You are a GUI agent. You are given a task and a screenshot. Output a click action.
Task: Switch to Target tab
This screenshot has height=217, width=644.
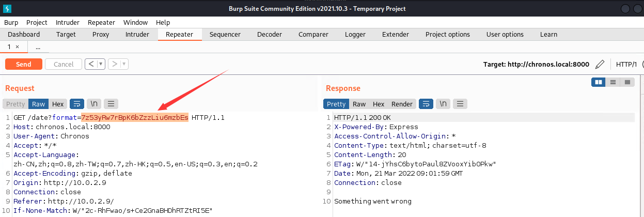(x=66, y=35)
